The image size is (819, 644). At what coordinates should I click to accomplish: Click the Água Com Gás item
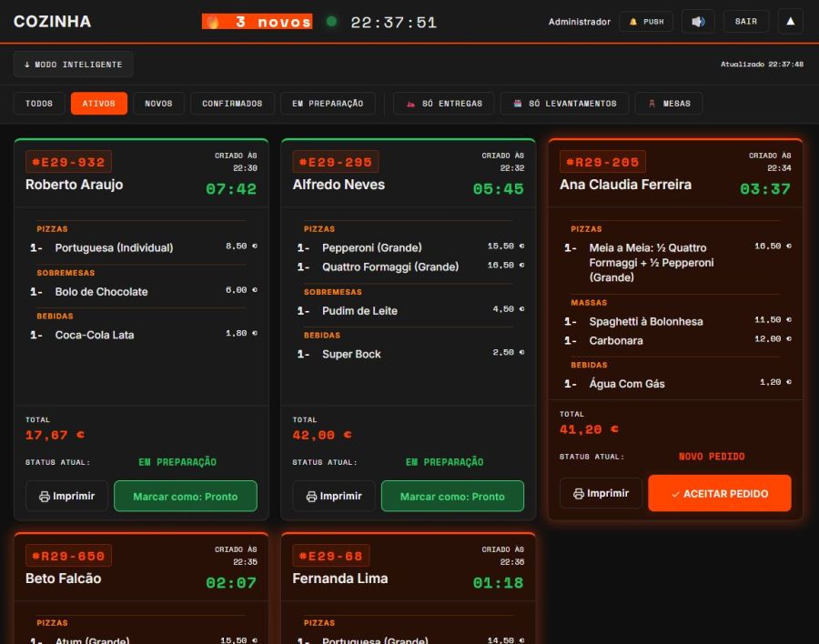(x=627, y=383)
